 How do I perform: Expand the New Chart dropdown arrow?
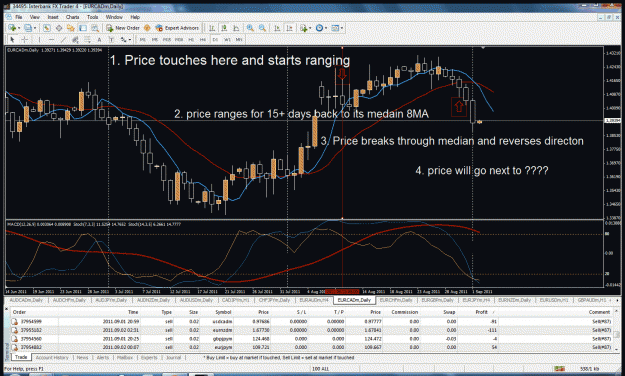coord(19,28)
